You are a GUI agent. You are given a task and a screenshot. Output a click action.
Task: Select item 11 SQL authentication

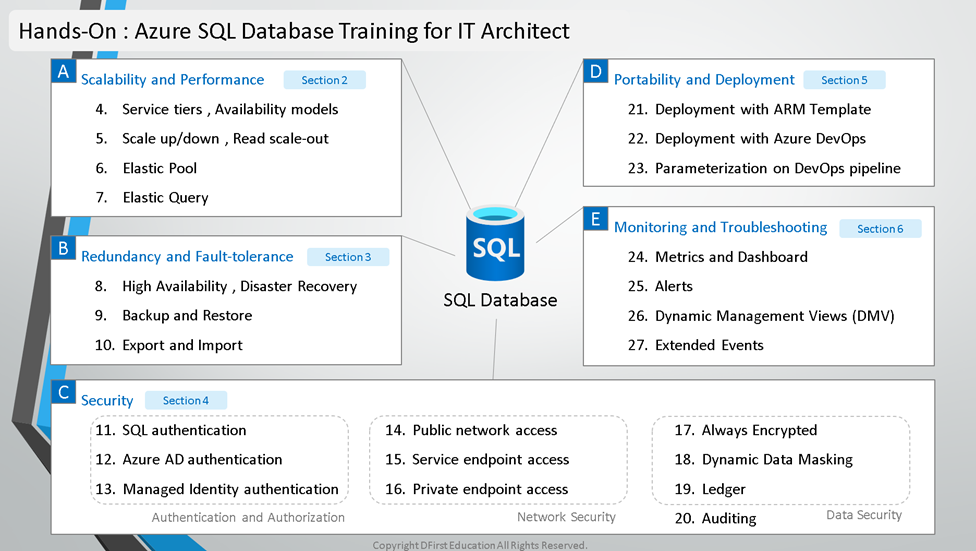pyautogui.click(x=171, y=430)
